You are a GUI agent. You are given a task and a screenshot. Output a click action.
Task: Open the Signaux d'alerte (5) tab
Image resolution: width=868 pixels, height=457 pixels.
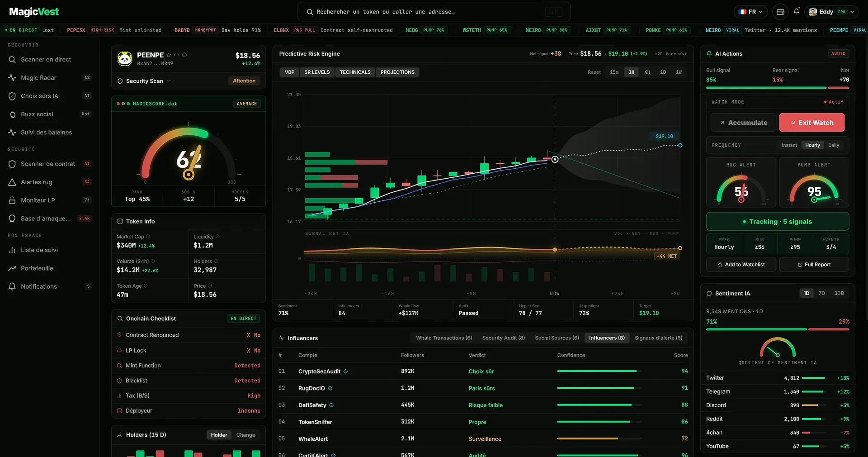658,338
